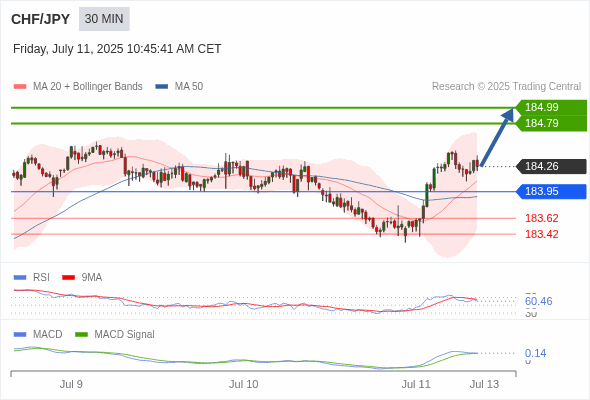Toggle the MACD legend entry
590x400 pixels.
[x=38, y=334]
